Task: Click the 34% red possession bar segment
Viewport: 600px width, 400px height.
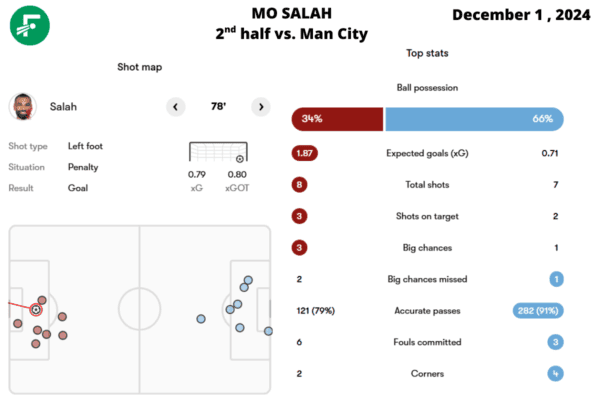Action: point(337,119)
